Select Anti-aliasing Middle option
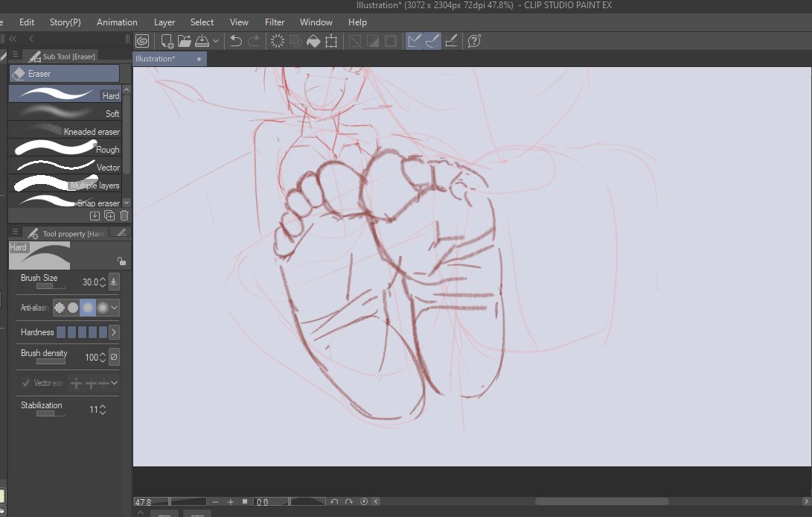Screen dimensions: 812x517 (88, 308)
